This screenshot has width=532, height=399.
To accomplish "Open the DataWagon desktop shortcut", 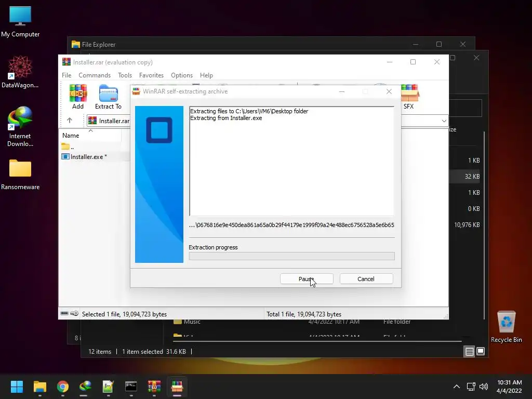I will [20, 72].
